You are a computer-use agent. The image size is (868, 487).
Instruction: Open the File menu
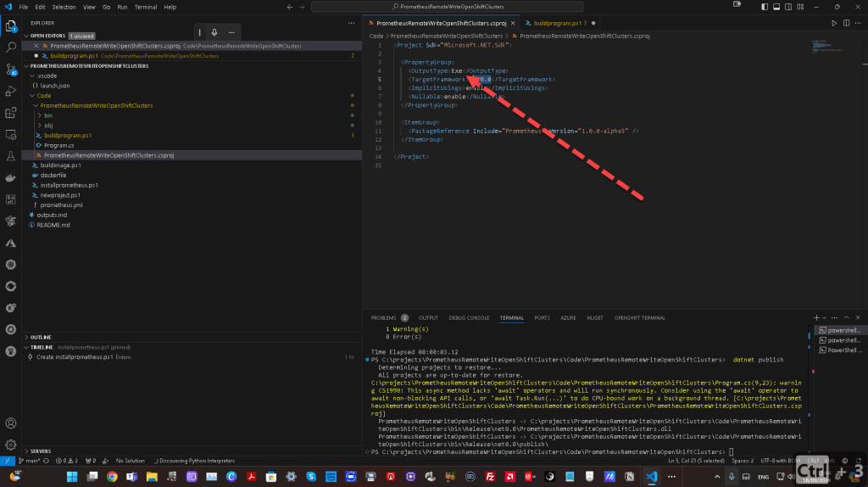(23, 7)
